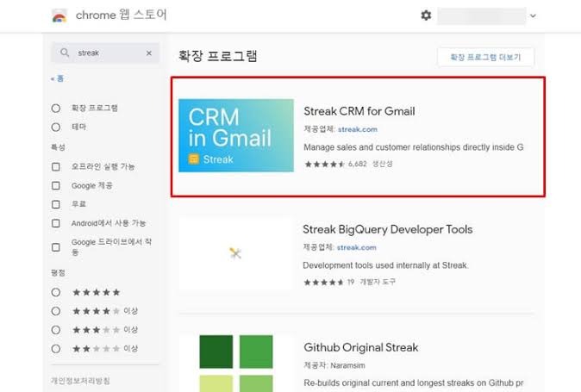Open the settings gear icon
Viewport: 581px width, 392px height.
click(x=426, y=16)
